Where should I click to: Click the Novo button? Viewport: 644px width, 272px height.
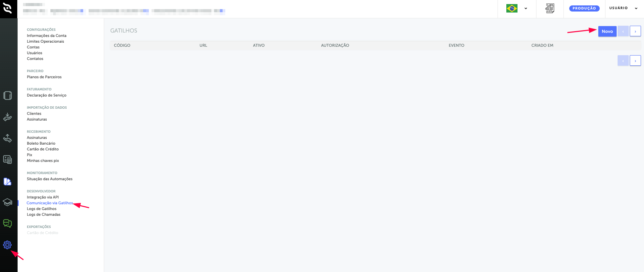tap(607, 31)
